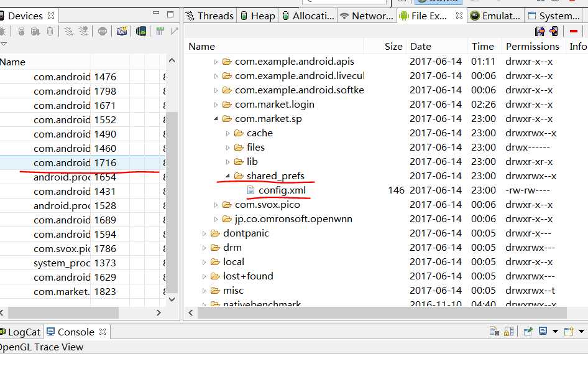Click Dump HPROF file icon

[35, 31]
